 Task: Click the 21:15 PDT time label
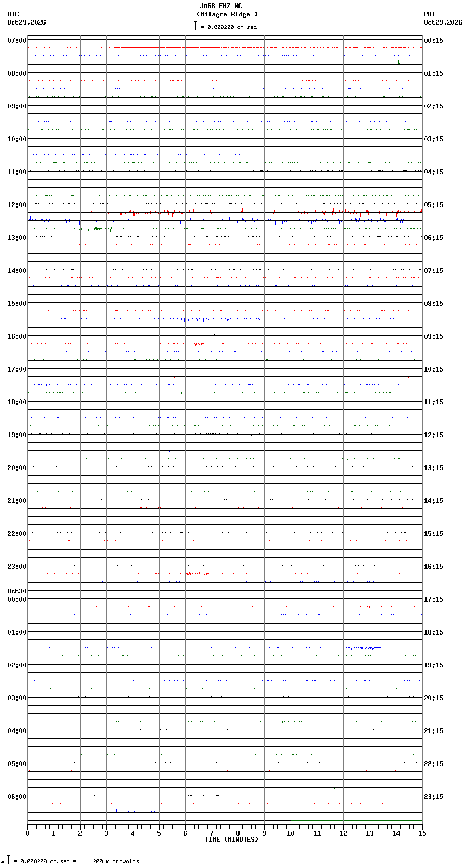coord(434,731)
